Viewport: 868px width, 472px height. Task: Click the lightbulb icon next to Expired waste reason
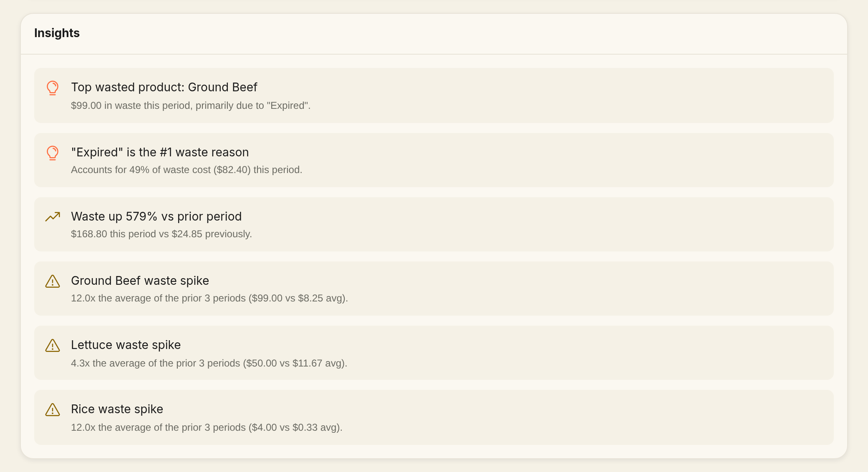tap(53, 153)
